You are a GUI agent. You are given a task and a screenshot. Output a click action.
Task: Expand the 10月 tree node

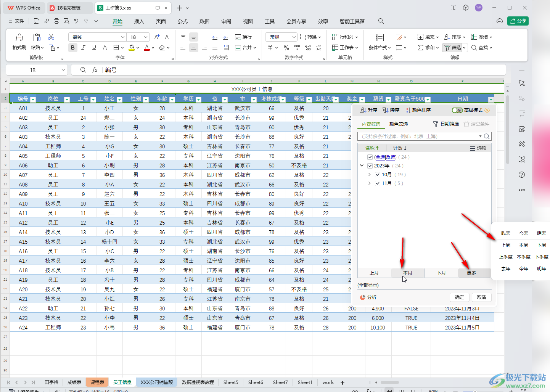pos(370,174)
